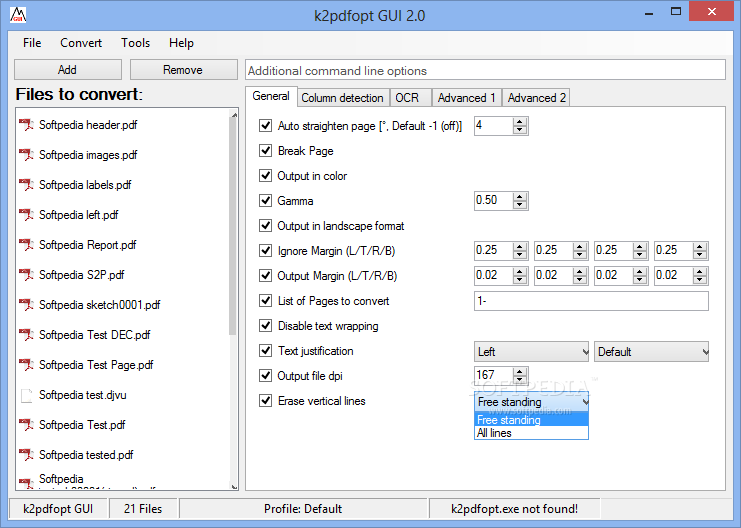Select Softpedia Report.pdf in list
Screen dimensions: 741x528
tap(87, 245)
